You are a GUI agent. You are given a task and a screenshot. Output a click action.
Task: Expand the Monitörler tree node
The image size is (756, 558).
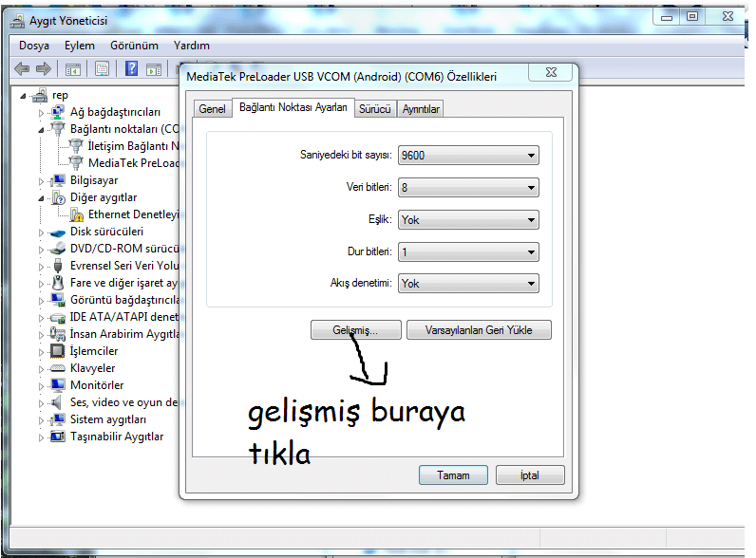[42, 385]
